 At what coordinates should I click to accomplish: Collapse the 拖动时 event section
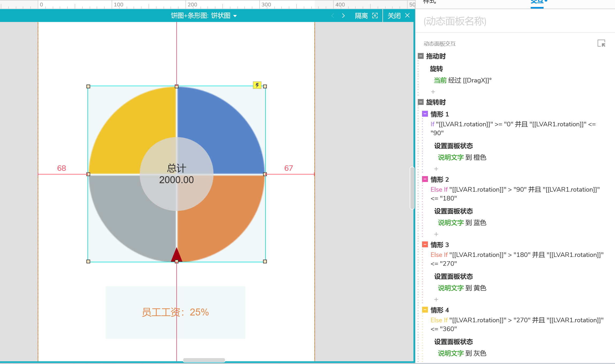[421, 56]
